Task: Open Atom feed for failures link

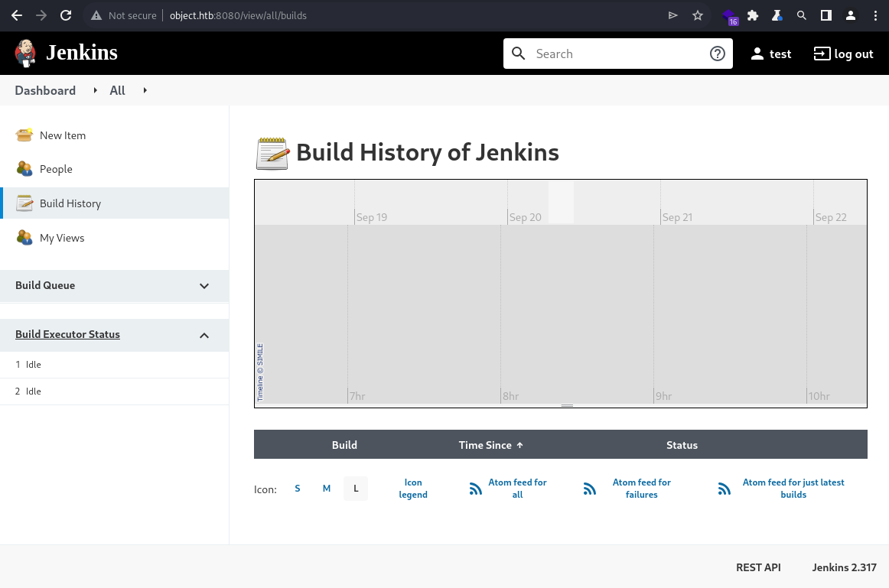Action: 642,489
